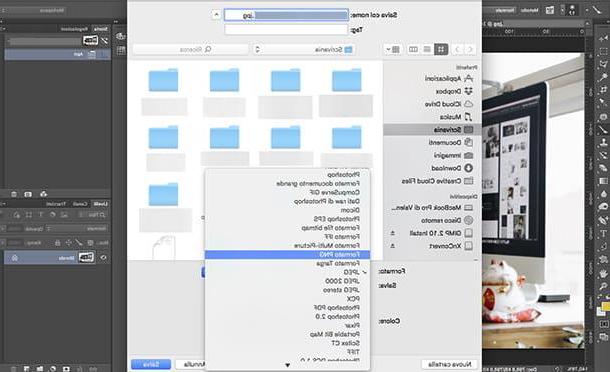Screen dimensions: 610x372
Task: Delete current state in History panel
Action: (14, 194)
